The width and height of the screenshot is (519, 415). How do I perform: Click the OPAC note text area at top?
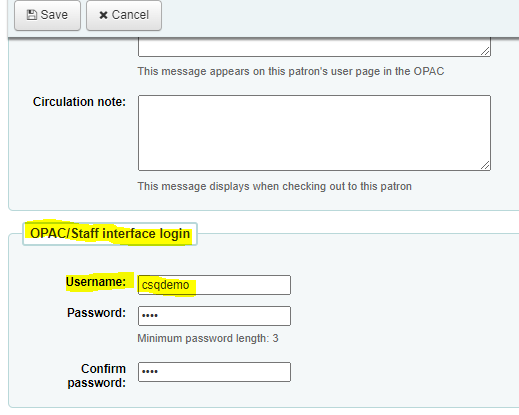[314, 47]
